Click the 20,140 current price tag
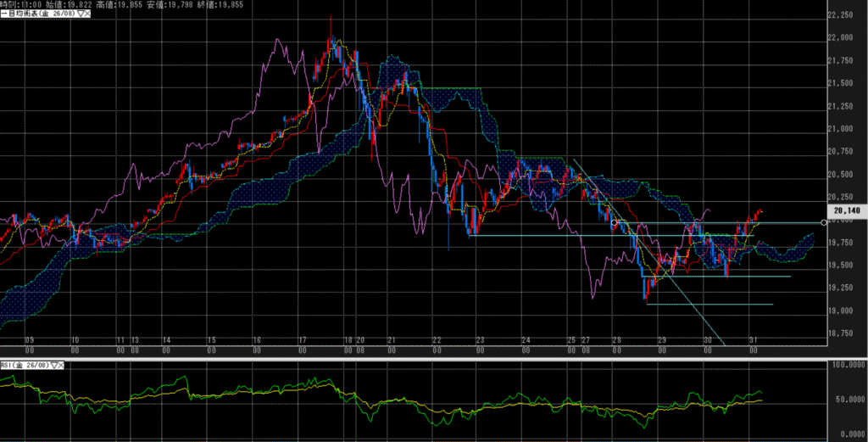Image resolution: width=868 pixels, height=442 pixels. click(x=847, y=210)
